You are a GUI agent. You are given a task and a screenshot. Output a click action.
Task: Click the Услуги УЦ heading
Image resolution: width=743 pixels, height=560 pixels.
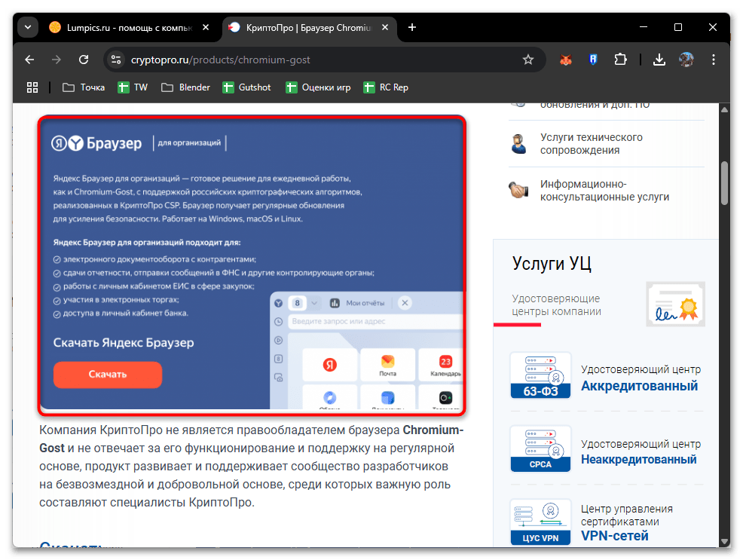pyautogui.click(x=552, y=263)
